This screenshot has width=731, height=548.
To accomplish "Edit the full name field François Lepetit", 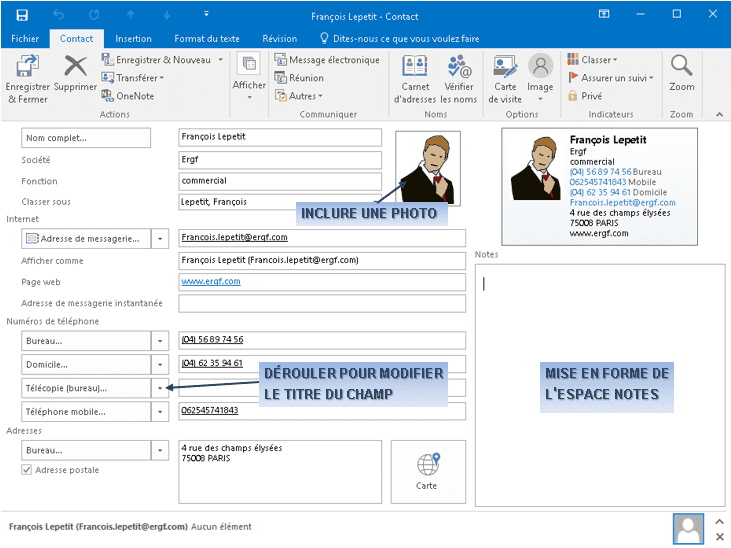I will 280,137.
